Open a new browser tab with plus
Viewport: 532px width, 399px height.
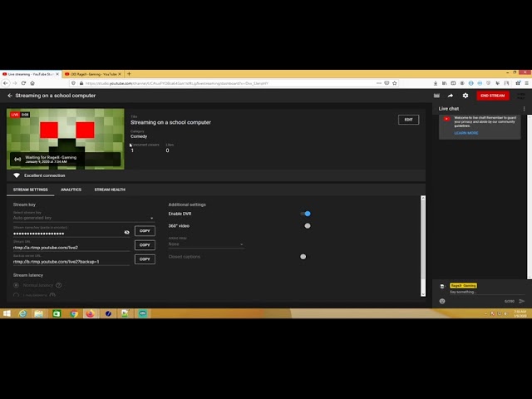pos(129,74)
